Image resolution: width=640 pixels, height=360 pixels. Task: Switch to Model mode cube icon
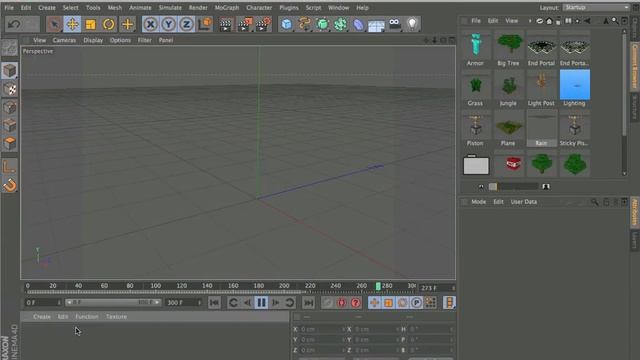tap(9, 71)
